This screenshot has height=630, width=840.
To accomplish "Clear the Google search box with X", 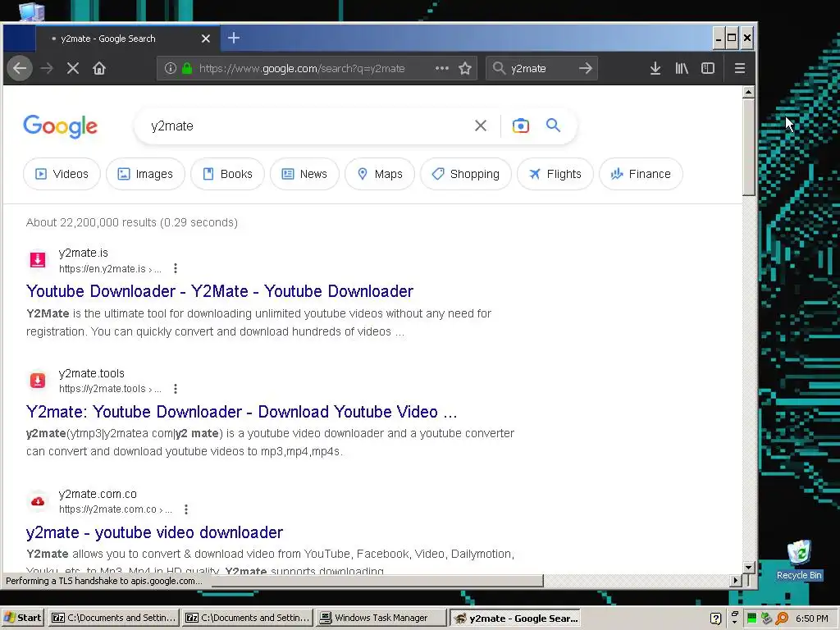I will tap(481, 126).
